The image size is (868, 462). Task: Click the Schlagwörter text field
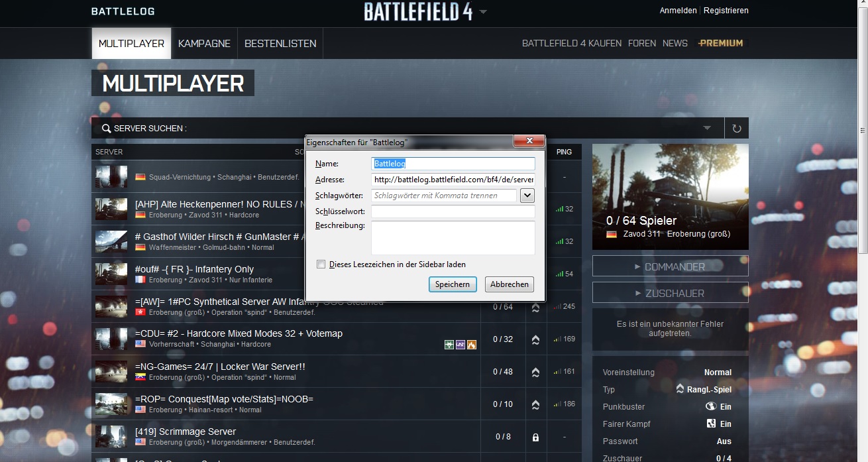pyautogui.click(x=444, y=196)
